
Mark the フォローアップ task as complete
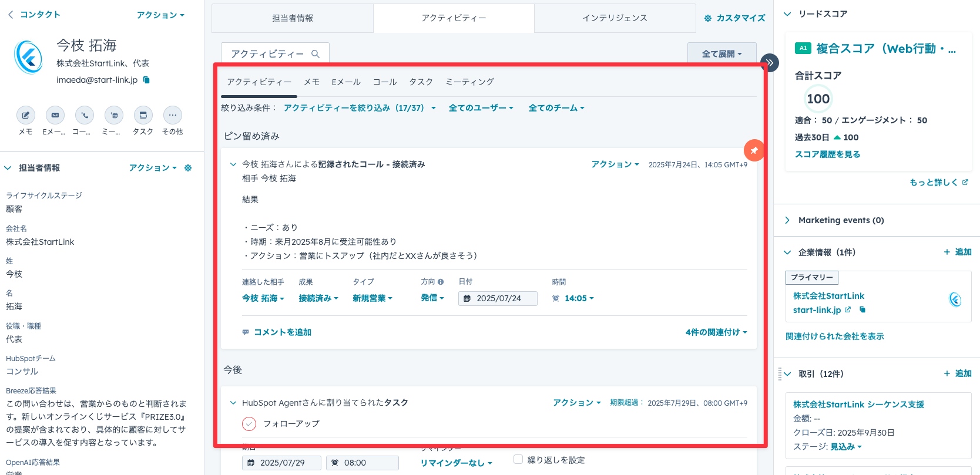click(249, 423)
